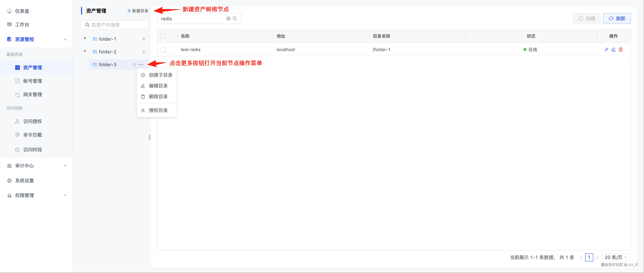Viewport: 644px width, 273px height.
Task: Click the link icon in test-redis row
Action: (606, 49)
